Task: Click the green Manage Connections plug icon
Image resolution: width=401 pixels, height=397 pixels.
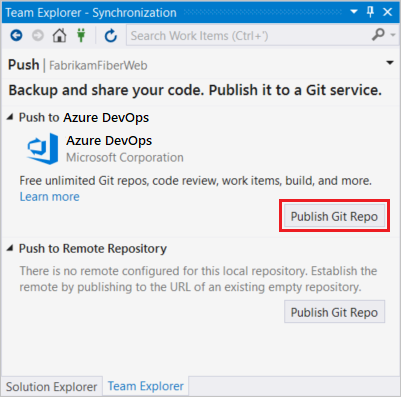Action: [81, 35]
